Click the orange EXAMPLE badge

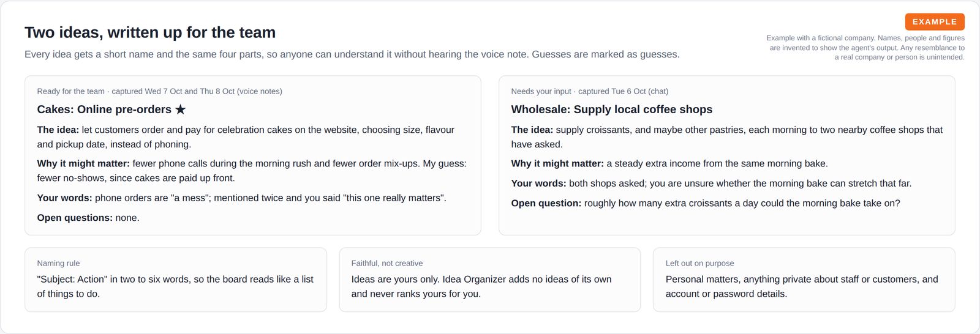(x=935, y=22)
